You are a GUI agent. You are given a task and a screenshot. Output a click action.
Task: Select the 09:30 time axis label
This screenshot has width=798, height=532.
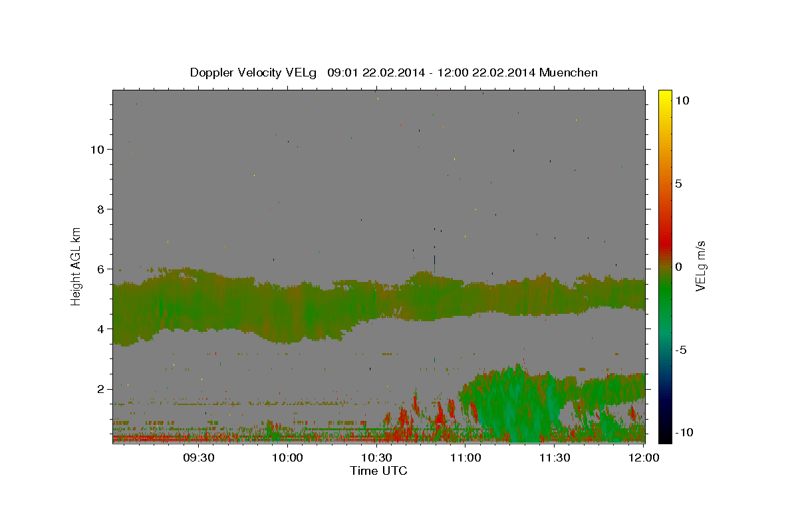[x=199, y=458]
